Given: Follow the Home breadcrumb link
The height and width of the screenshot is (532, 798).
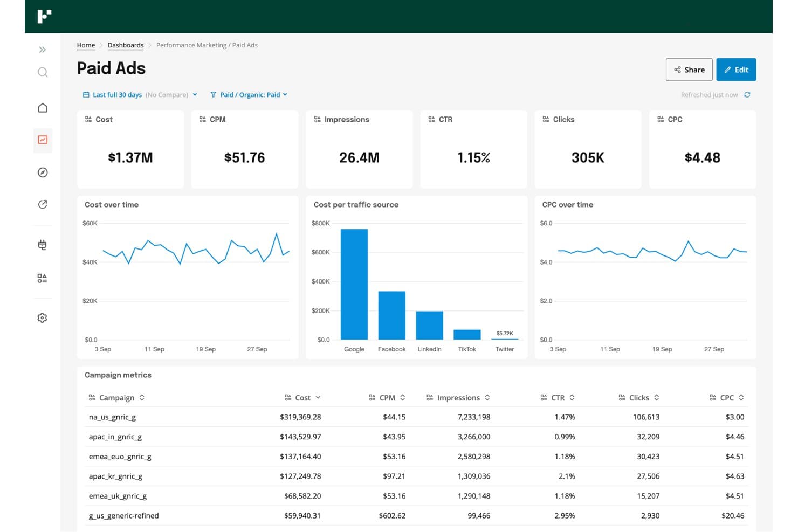Looking at the screenshot, I should point(86,45).
